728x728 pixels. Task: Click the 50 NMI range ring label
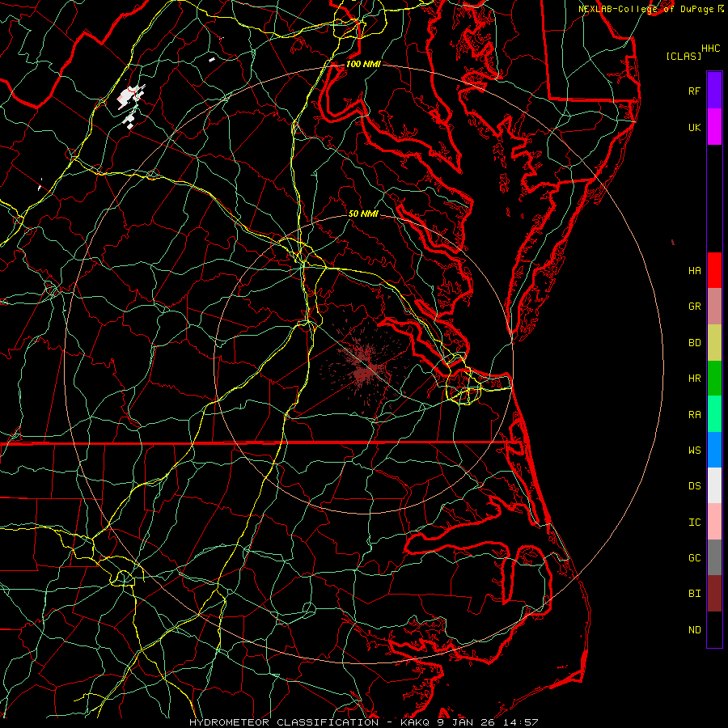(x=363, y=214)
